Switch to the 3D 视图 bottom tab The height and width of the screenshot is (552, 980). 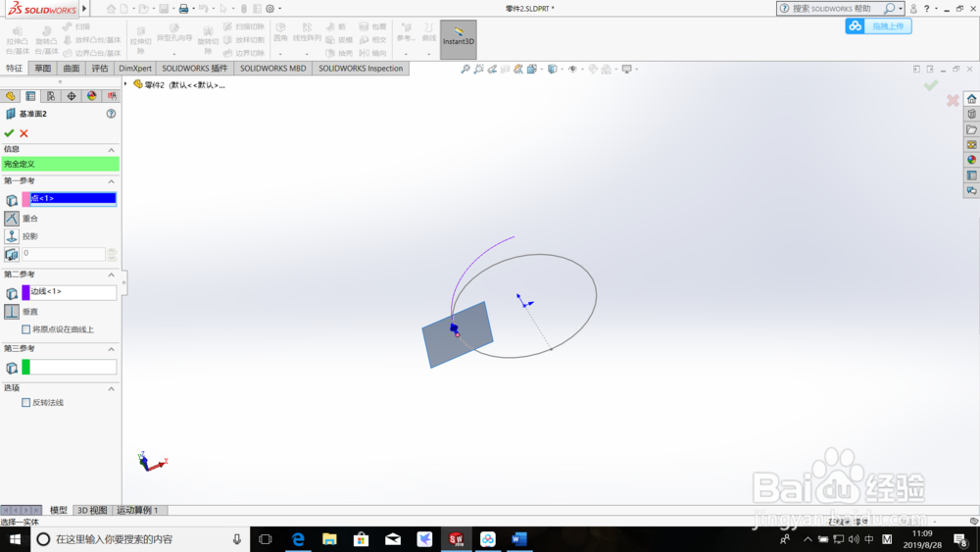click(92, 510)
